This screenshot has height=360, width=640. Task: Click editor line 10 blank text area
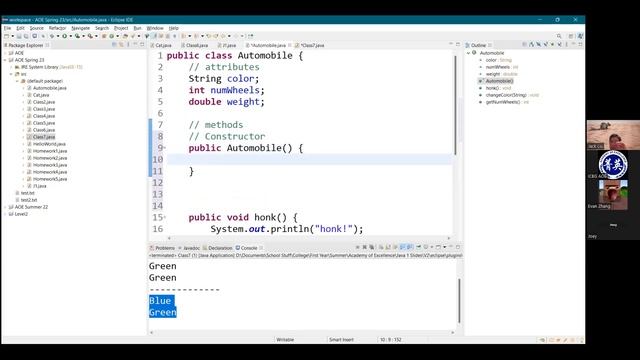click(310, 160)
